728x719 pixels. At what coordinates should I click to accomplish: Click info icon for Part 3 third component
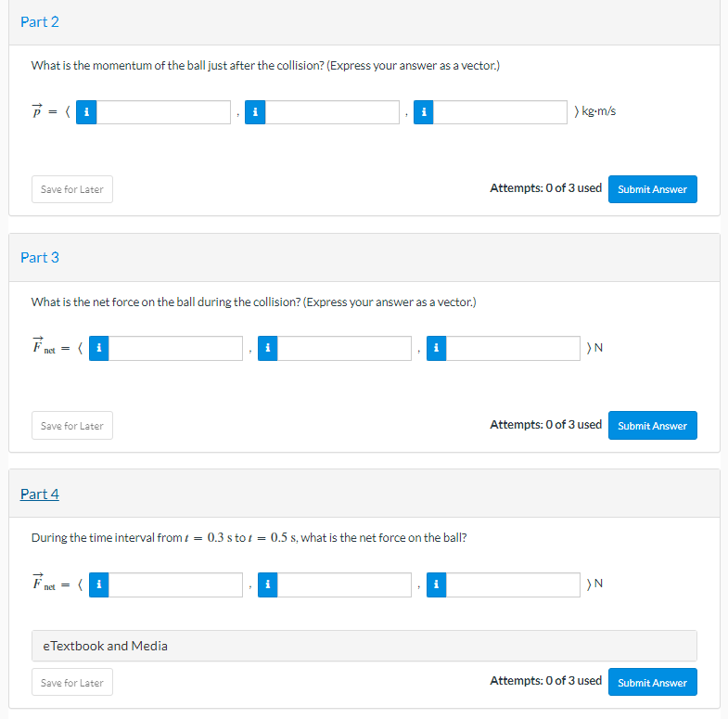[436, 348]
